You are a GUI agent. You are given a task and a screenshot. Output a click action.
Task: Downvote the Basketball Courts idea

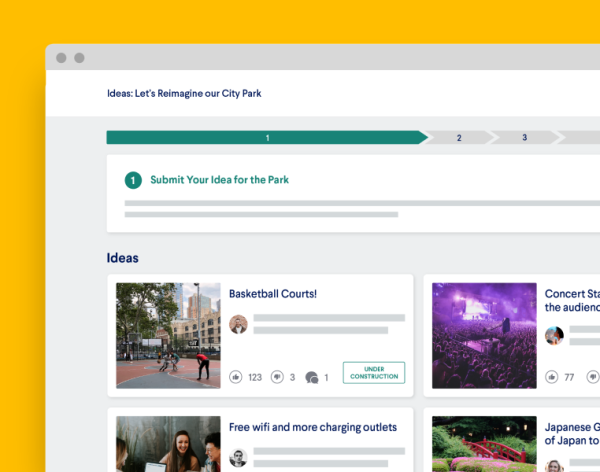point(277,377)
